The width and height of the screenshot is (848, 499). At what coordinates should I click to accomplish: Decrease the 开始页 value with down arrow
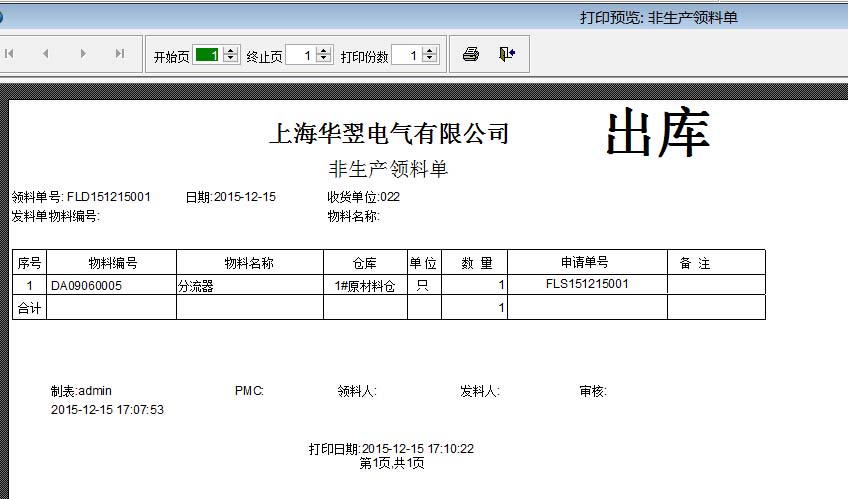231,60
